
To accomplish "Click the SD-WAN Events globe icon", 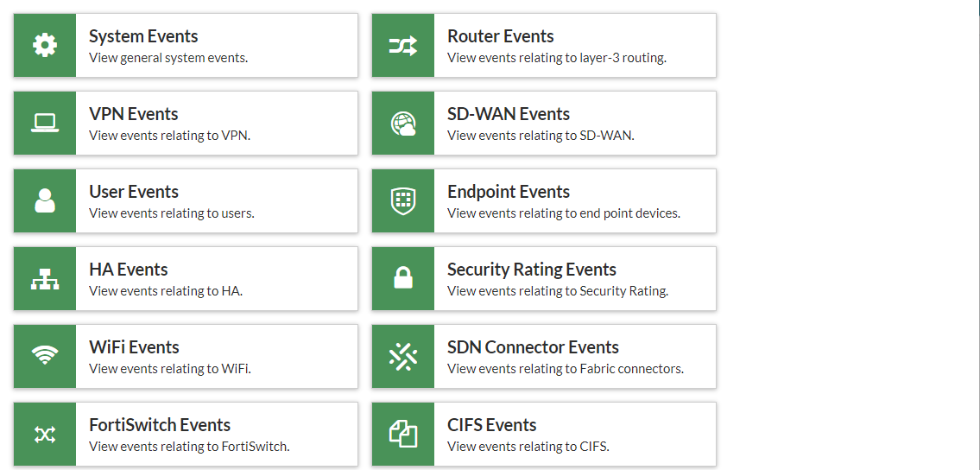I will coord(403,123).
